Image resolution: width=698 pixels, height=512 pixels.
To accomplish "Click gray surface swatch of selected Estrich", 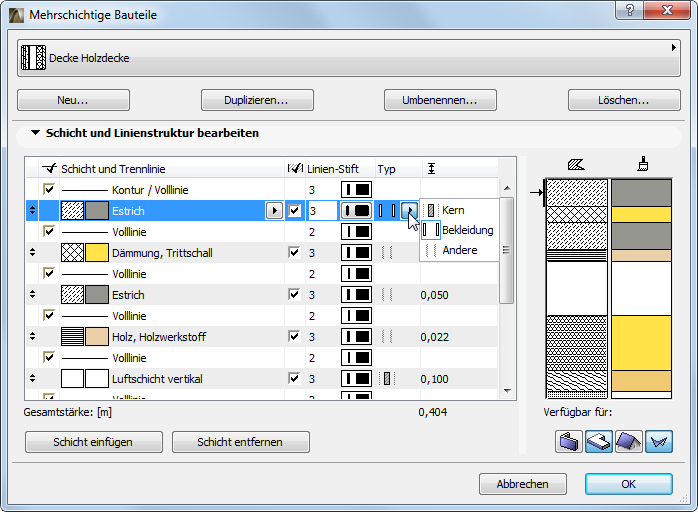I will coord(97,211).
